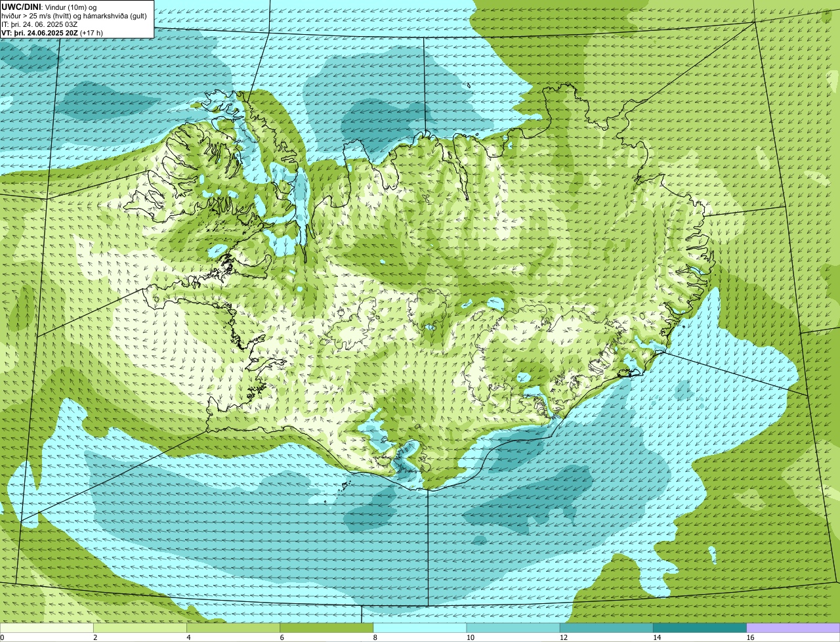Viewport: 840px width, 642px height.
Task: Click the legend scale label '8'
Action: click(x=375, y=637)
